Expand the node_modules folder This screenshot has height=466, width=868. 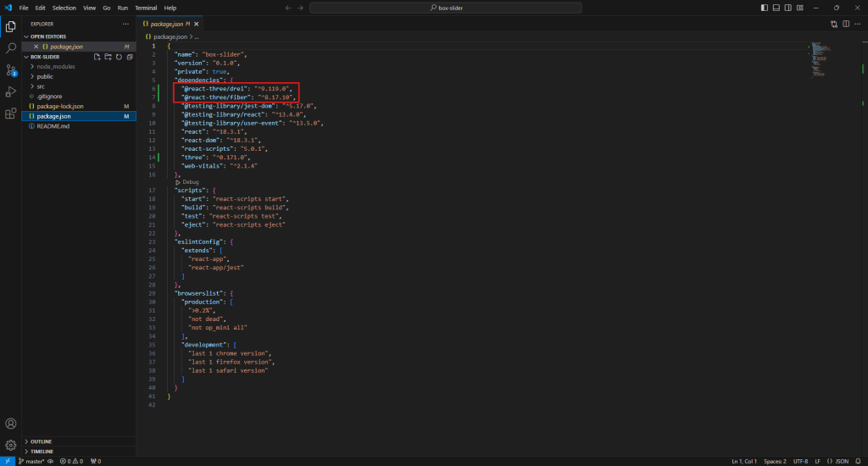(56, 66)
